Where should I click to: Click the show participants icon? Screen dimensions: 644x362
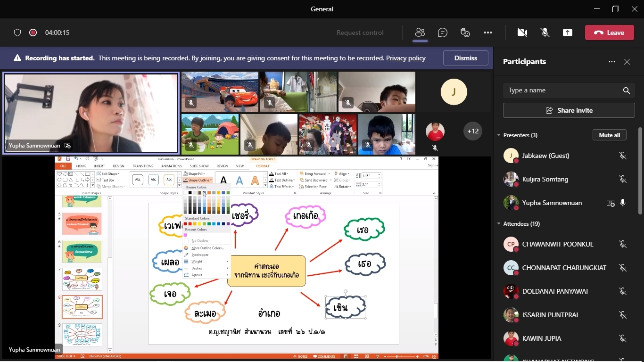point(420,33)
